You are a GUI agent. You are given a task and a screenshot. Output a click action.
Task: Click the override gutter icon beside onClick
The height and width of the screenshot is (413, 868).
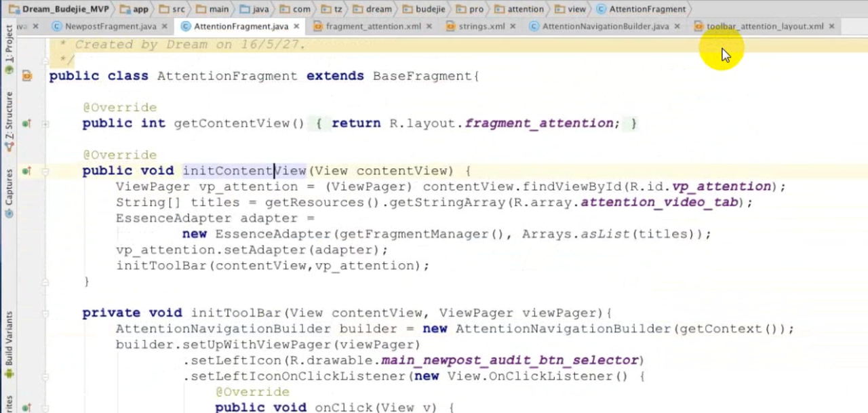click(26, 408)
